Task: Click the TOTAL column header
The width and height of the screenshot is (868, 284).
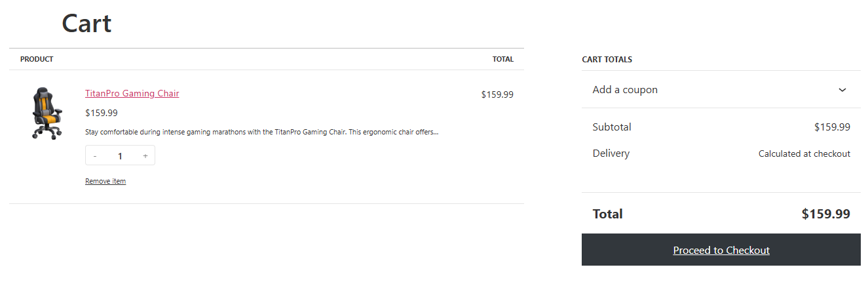Action: coord(503,59)
